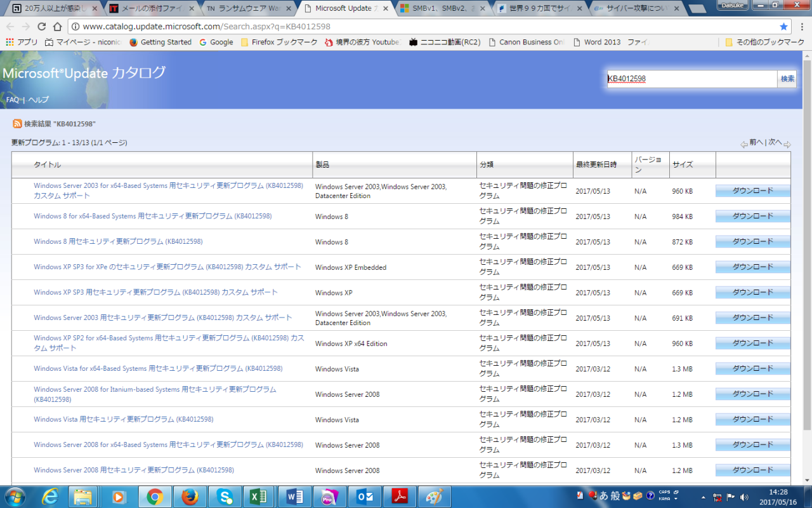The image size is (812, 508).
Task: Switch to the 'SMBv1、SMBv2' tab
Action: point(438,9)
